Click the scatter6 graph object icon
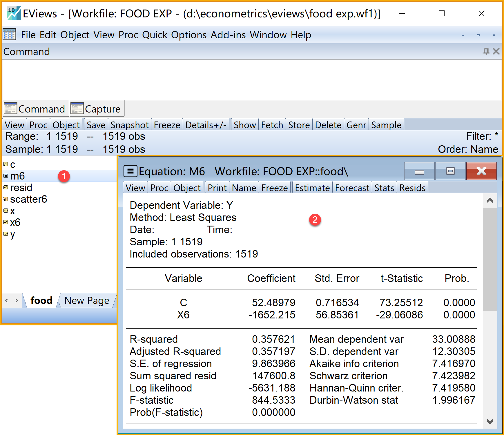 point(6,199)
